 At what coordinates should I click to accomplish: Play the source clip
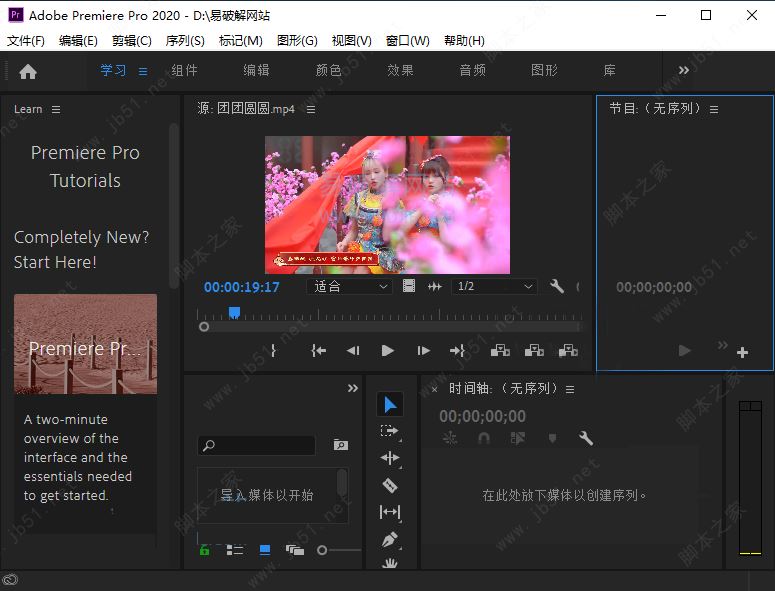388,351
